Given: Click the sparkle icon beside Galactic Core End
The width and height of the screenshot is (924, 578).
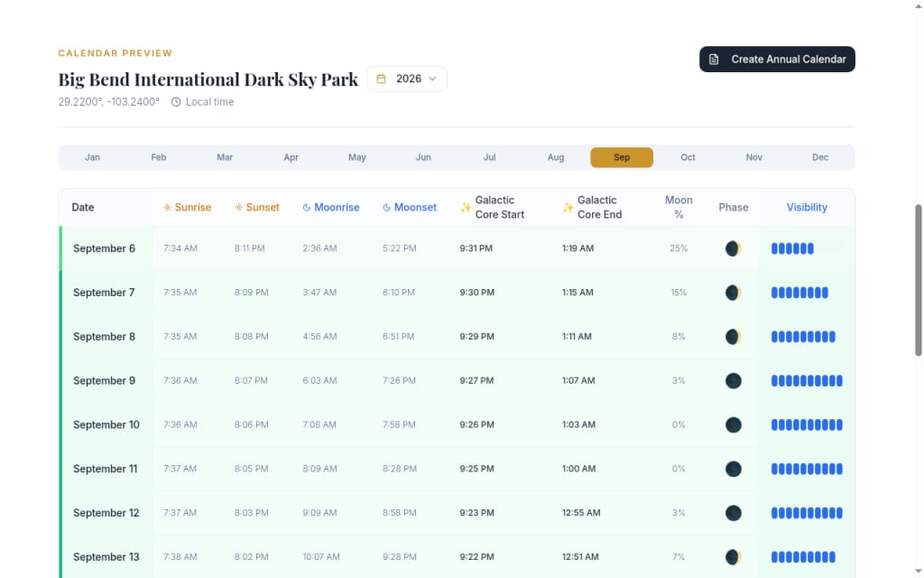Looking at the screenshot, I should 568,208.
